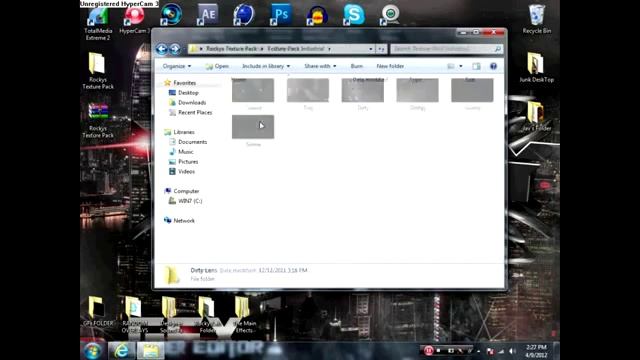Open the taskbar clock showing 2:27 PM
The image size is (640, 360).
[536, 351]
